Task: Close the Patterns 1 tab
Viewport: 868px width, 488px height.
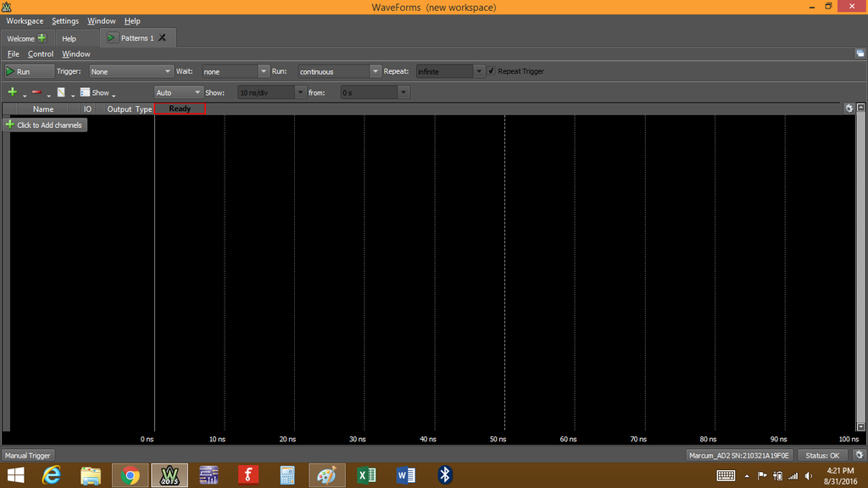Action: [x=162, y=37]
